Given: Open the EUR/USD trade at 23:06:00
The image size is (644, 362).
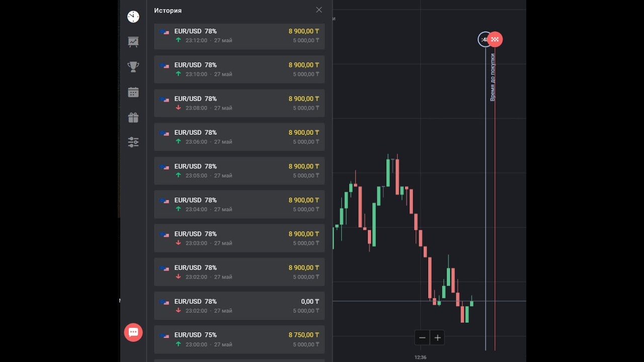Looking at the screenshot, I should 239,137.
